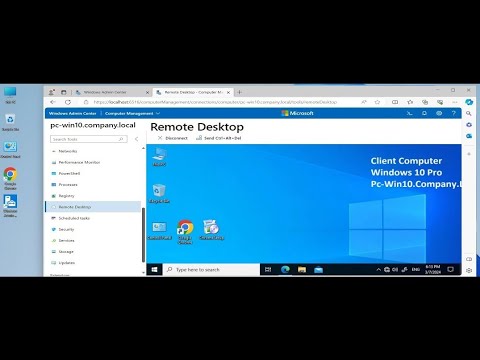Viewport: 480px width, 360px height.
Task: Click the split screen icon in Edge toolbar
Action: coord(395,102)
